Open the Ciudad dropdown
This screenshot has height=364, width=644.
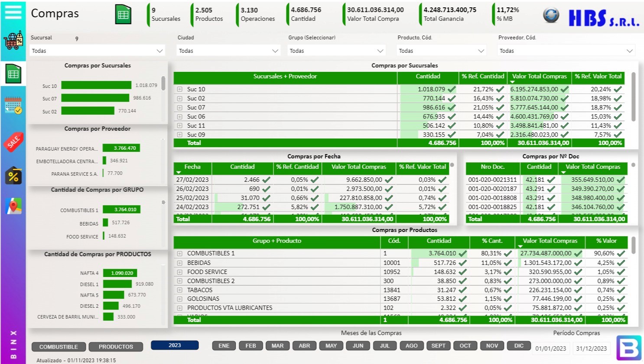coord(228,51)
